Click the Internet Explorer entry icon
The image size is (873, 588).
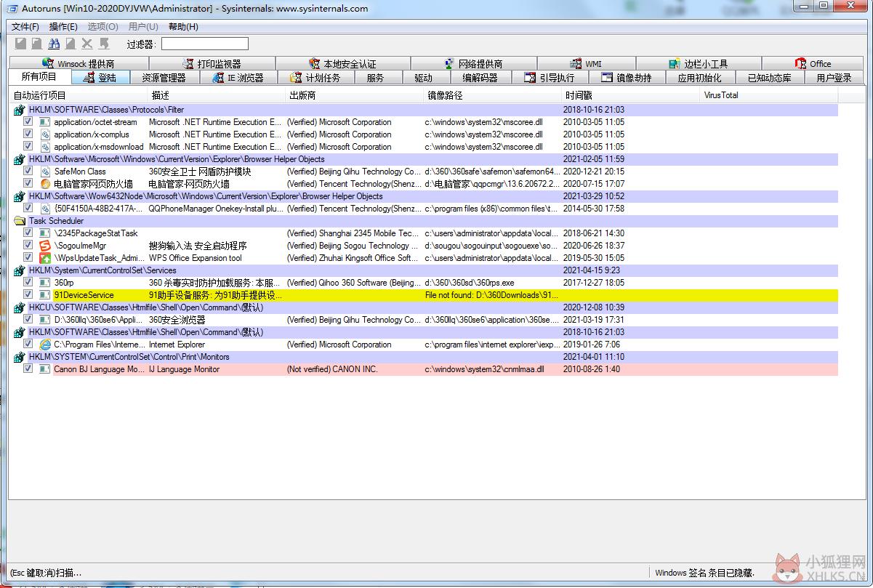pos(45,345)
